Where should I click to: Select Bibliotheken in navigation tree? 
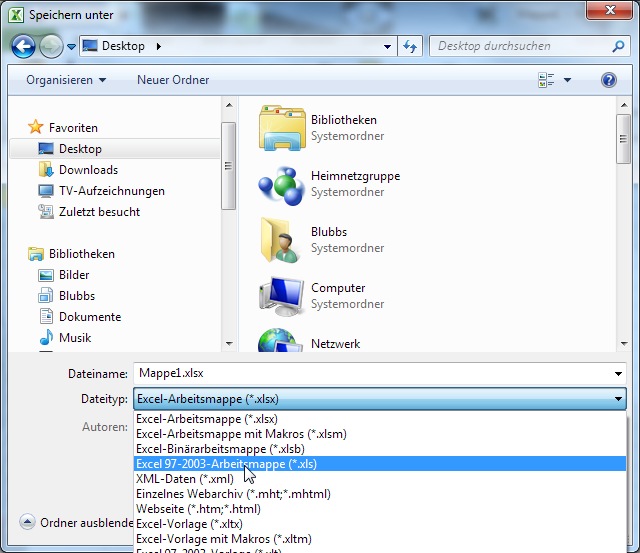pyautogui.click(x=82, y=254)
